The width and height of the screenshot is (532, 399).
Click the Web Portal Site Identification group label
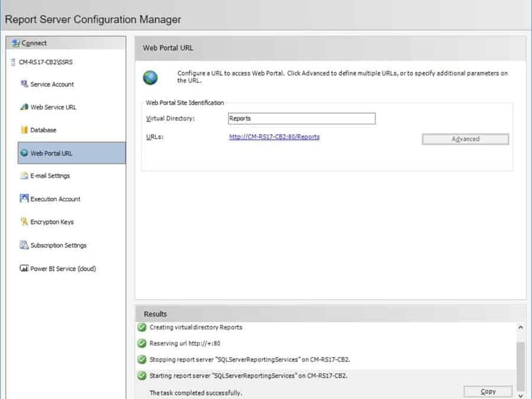(x=185, y=103)
